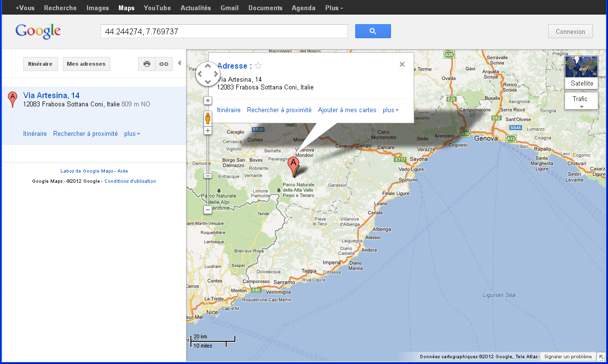
Task: Open Mes adresses
Action: (x=87, y=64)
